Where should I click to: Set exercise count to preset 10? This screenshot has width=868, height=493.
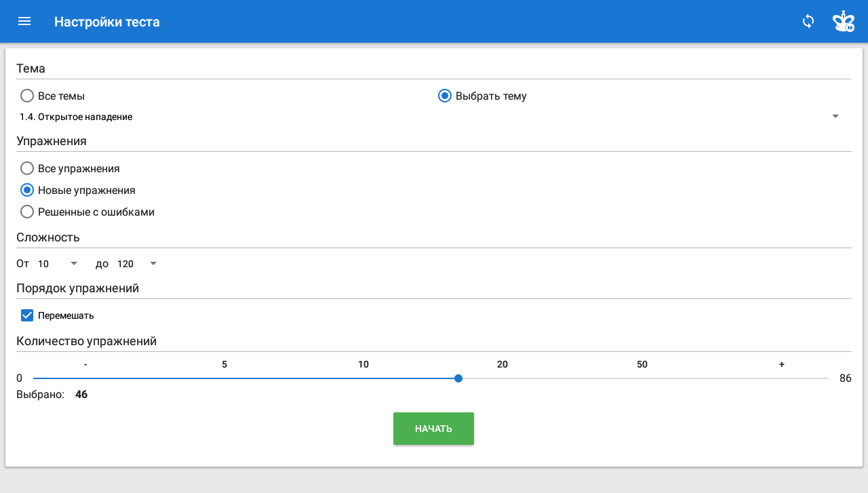click(x=363, y=364)
